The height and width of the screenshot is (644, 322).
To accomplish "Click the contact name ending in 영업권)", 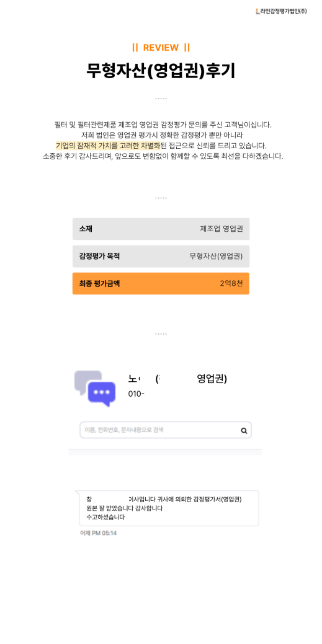I will pos(177,379).
